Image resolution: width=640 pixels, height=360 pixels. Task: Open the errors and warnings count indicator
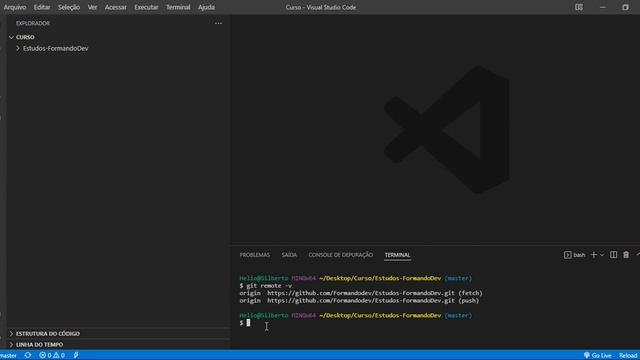point(52,356)
